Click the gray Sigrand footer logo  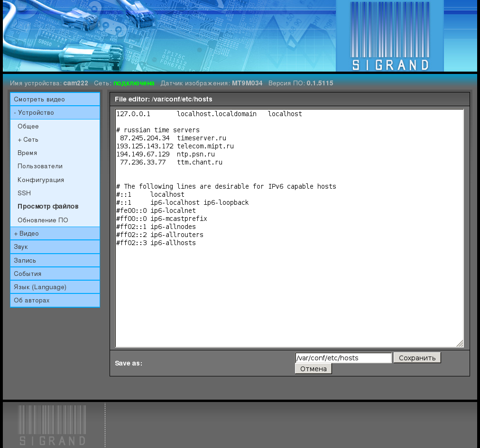click(x=52, y=425)
